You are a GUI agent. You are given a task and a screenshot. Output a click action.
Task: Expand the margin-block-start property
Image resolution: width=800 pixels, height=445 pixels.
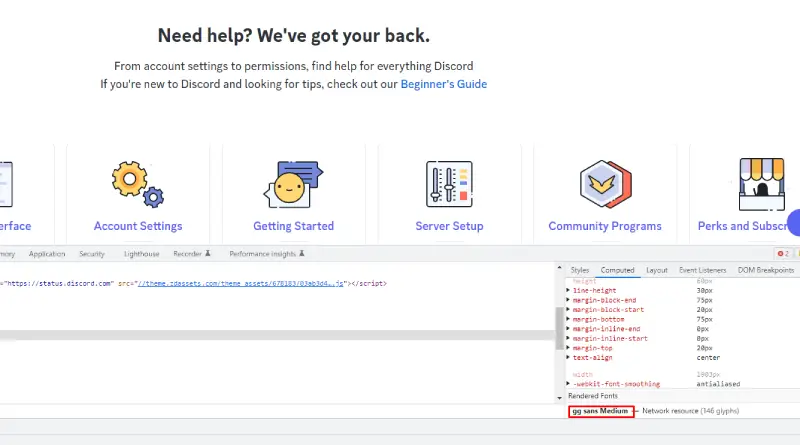coord(568,310)
